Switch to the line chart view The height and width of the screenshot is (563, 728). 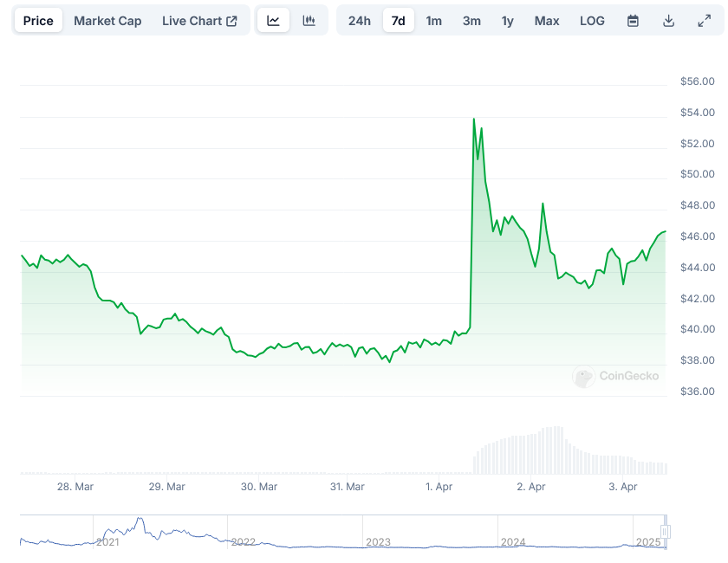(273, 19)
